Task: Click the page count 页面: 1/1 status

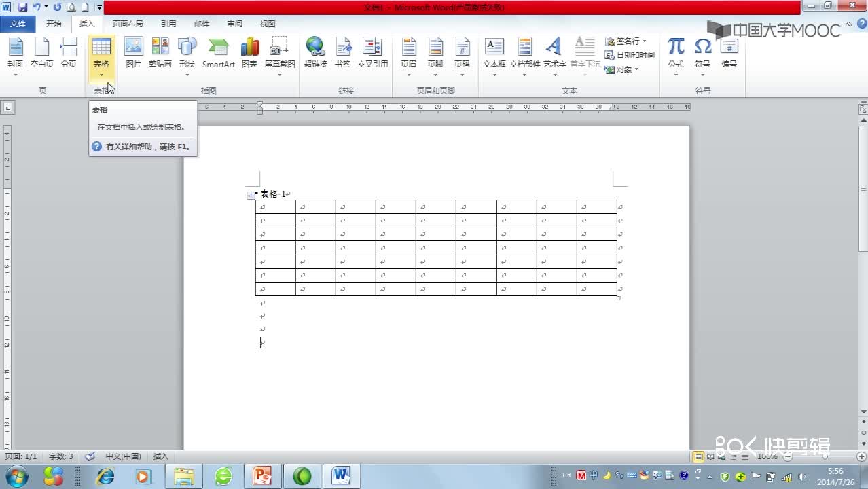Action: point(21,456)
